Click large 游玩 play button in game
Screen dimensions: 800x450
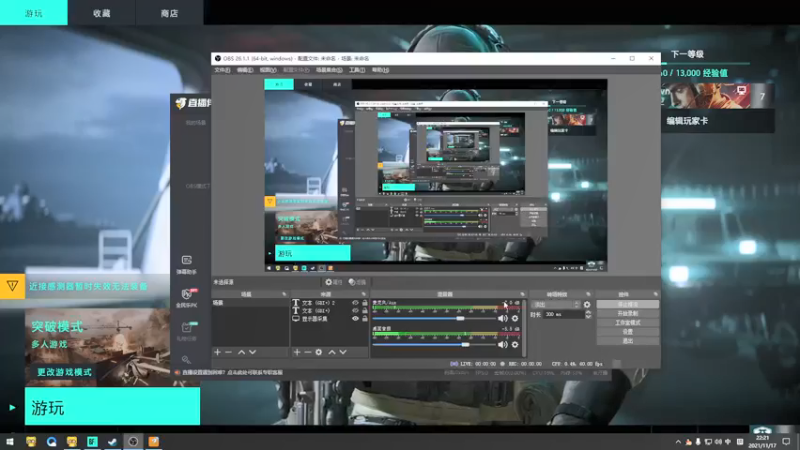(112, 407)
